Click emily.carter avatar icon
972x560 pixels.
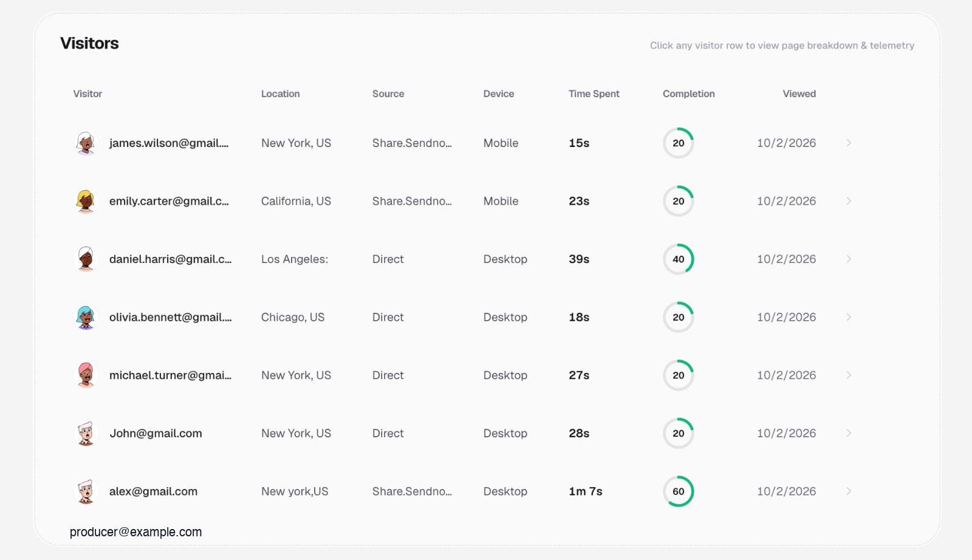pyautogui.click(x=86, y=201)
